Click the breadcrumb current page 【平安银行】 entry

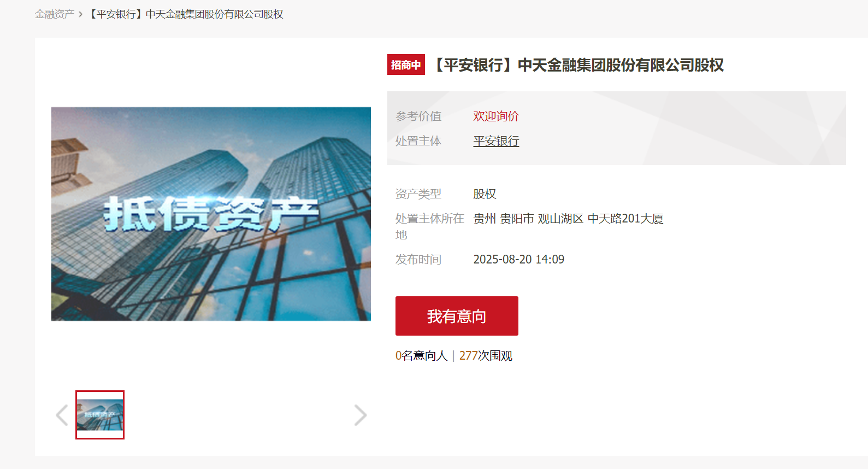[185, 14]
